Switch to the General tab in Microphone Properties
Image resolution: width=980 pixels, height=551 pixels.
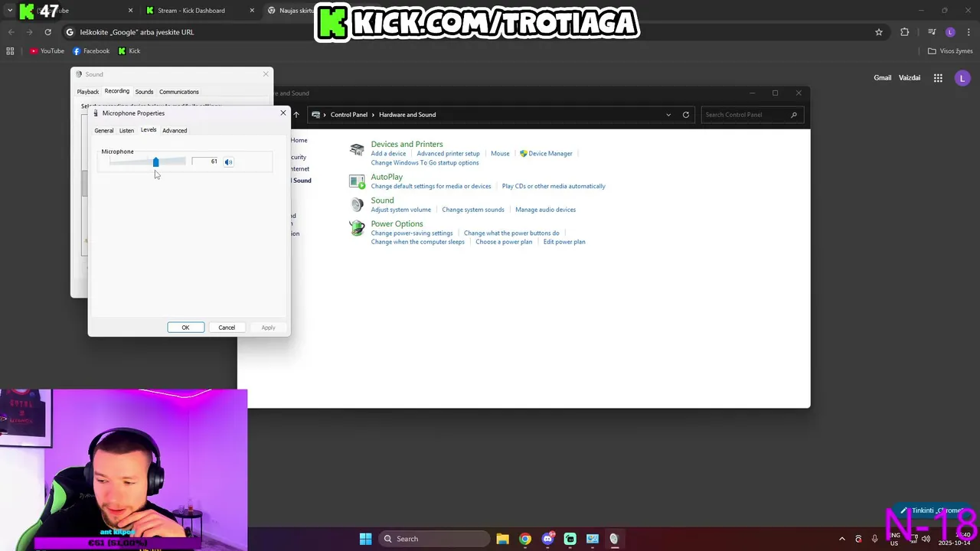[104, 131]
